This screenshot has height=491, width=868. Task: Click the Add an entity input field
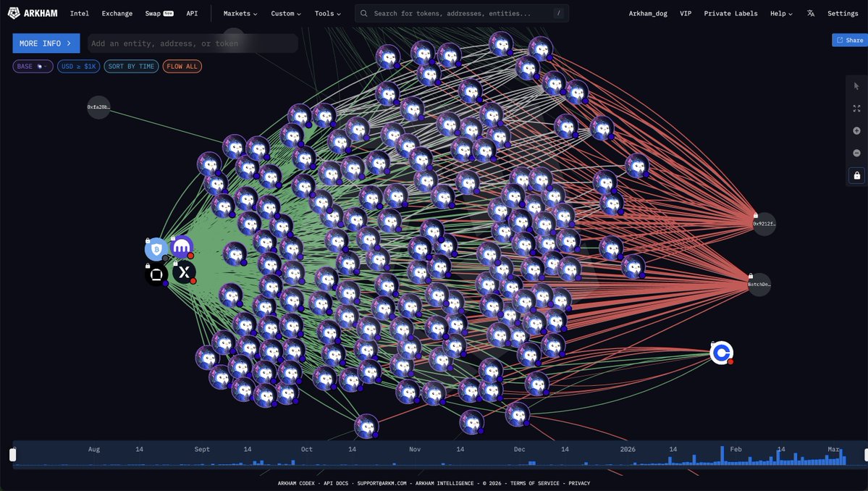coord(193,43)
